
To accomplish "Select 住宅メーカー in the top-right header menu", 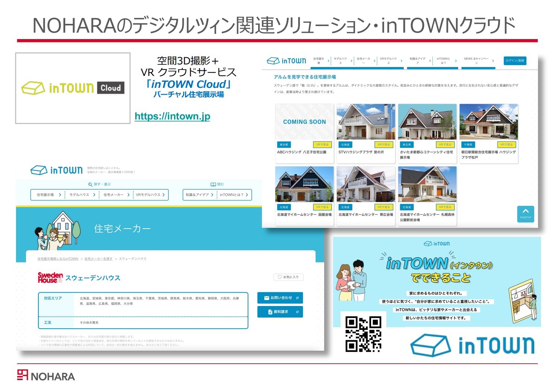I will (363, 61).
